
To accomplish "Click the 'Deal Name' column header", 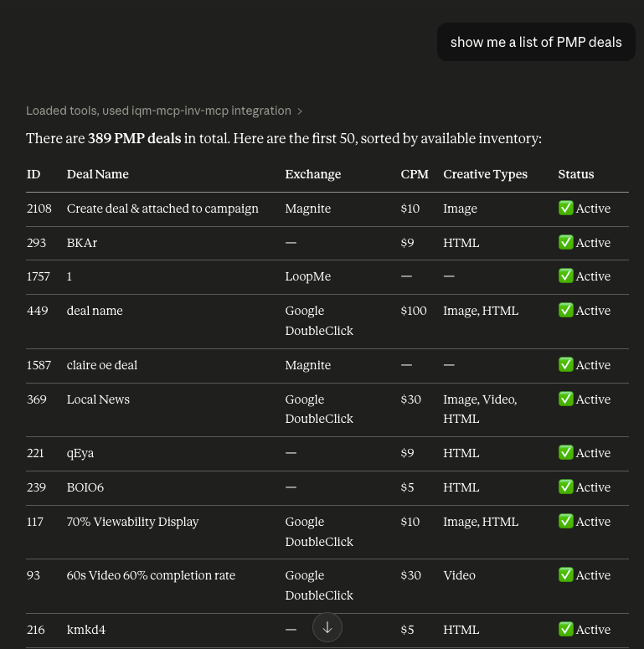I will (x=98, y=174).
